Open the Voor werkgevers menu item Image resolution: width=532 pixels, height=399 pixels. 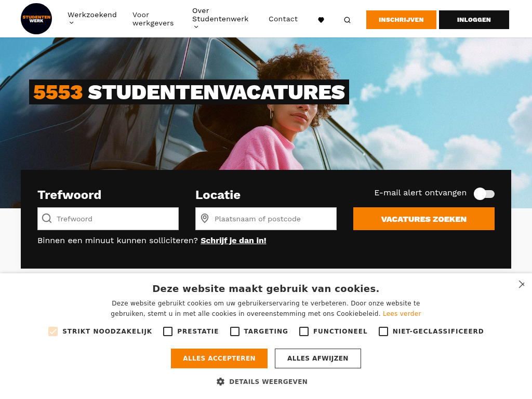coord(153,19)
